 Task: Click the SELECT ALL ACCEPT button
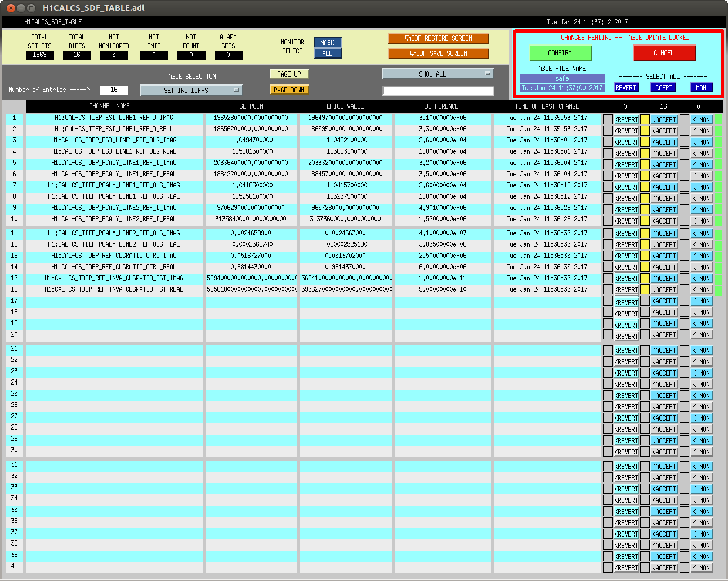(x=663, y=88)
